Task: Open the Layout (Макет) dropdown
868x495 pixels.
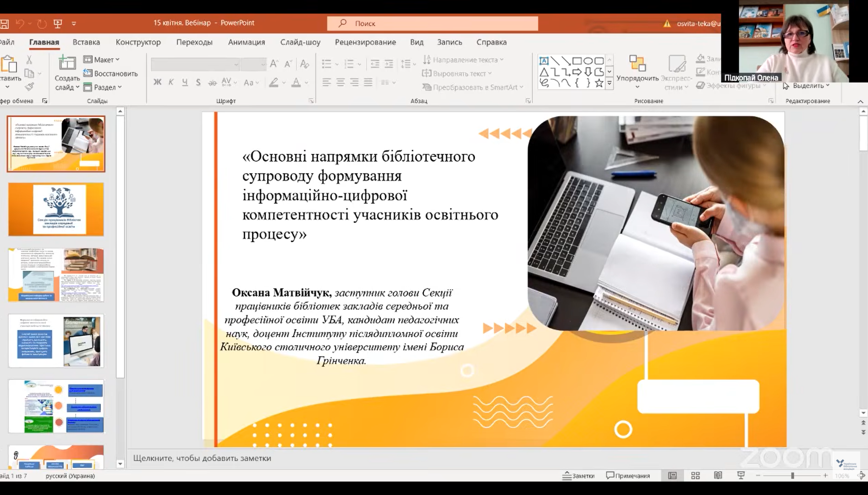Action: [x=102, y=60]
